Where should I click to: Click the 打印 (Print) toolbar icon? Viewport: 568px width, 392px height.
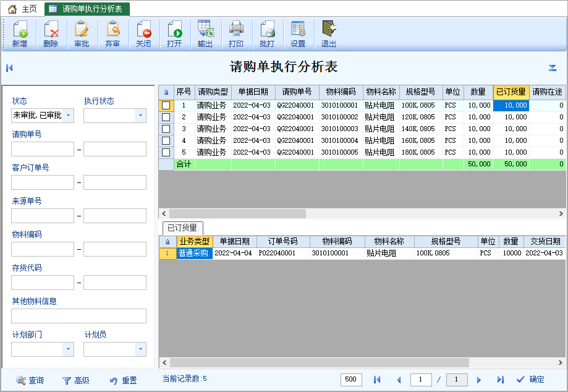tap(236, 34)
